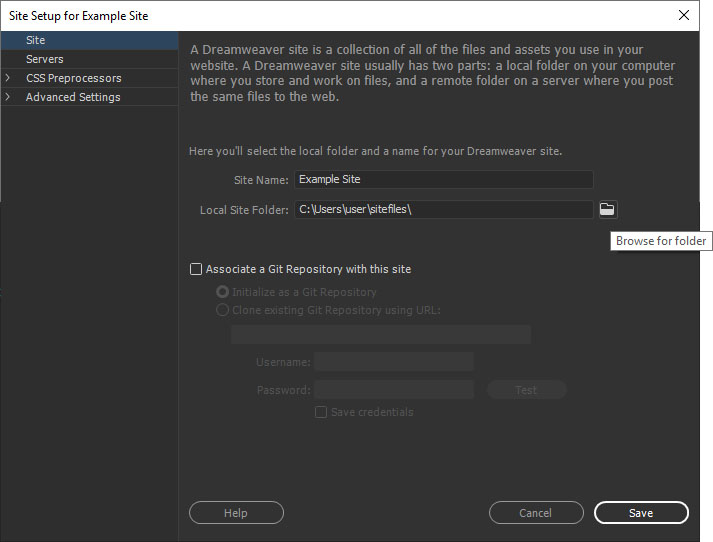Expand the Advanced Settings arrow

pyautogui.click(x=8, y=97)
